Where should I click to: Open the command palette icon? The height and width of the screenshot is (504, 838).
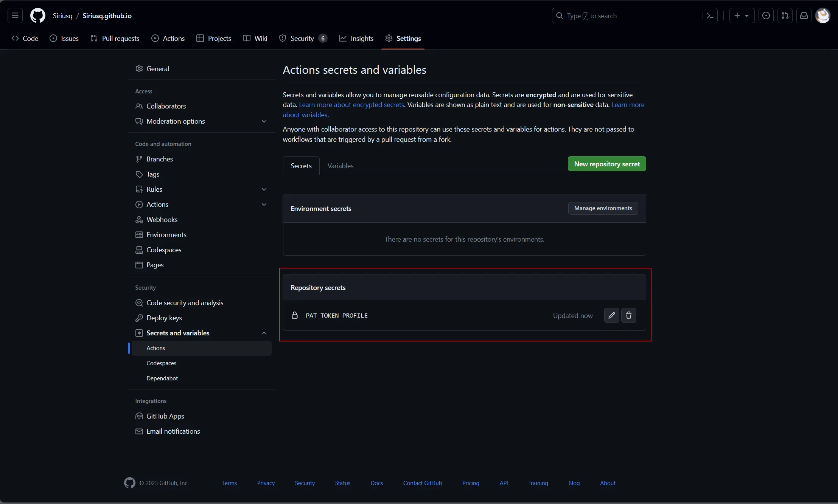710,16
